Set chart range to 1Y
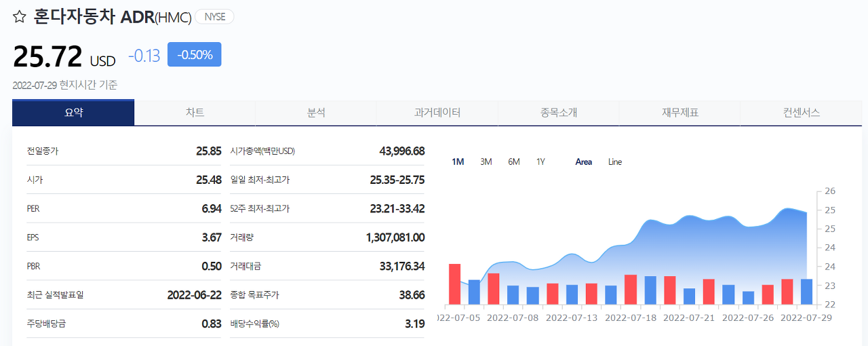 click(540, 161)
